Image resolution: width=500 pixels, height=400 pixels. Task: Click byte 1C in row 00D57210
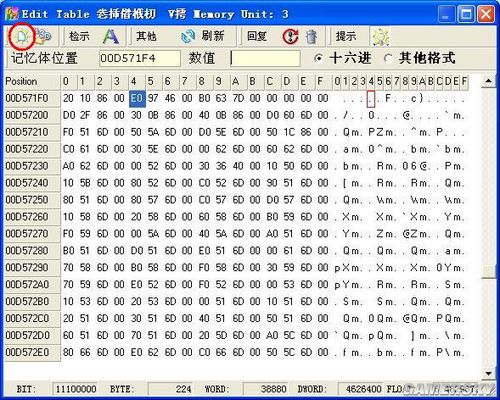tap(289, 132)
